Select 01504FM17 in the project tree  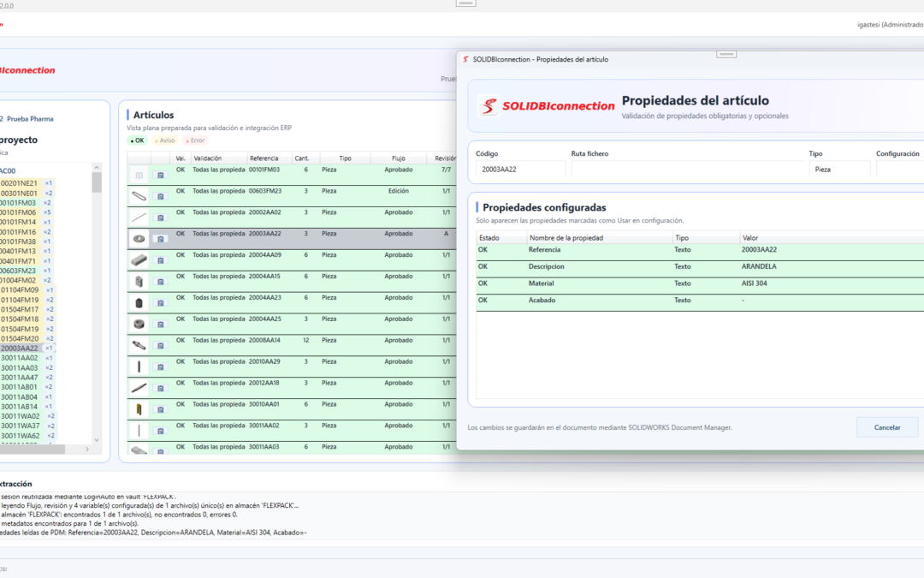click(20, 310)
